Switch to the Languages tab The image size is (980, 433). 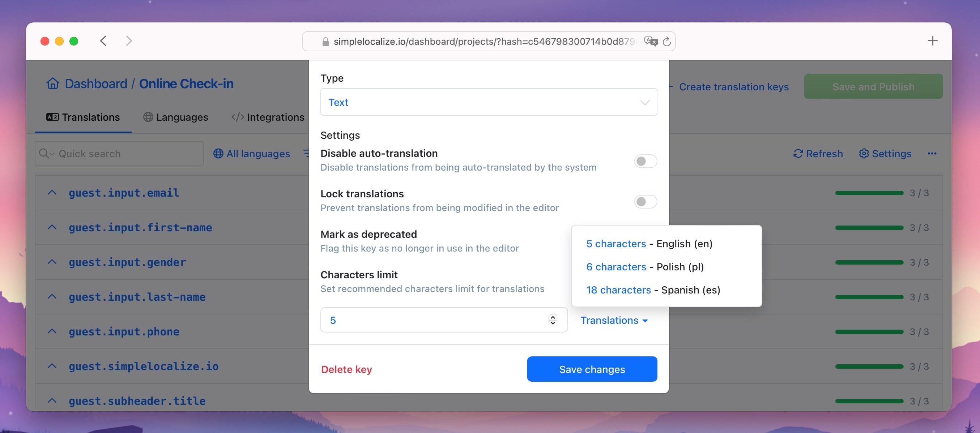(x=176, y=117)
